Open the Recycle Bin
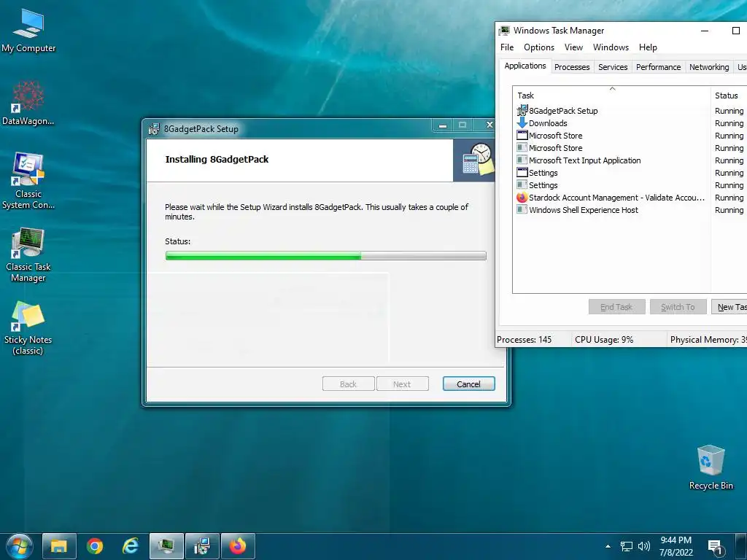747x560 pixels. (x=711, y=467)
